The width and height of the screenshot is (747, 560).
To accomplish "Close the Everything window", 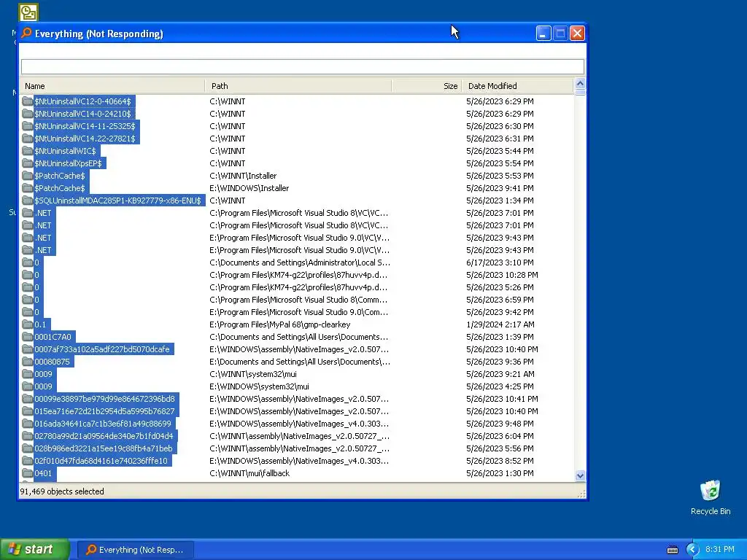I will pyautogui.click(x=577, y=34).
